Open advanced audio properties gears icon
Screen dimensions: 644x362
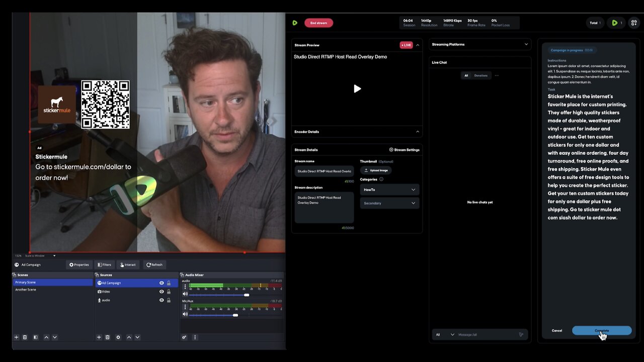184,337
